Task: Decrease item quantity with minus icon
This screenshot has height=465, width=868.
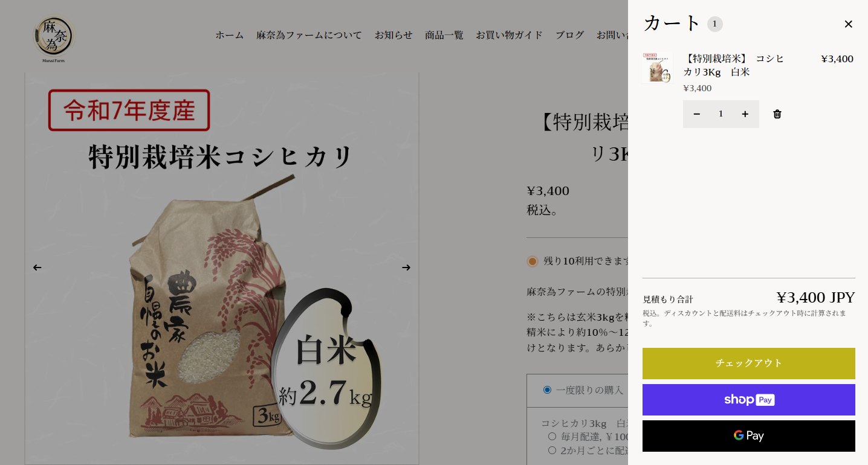Action: (x=696, y=114)
